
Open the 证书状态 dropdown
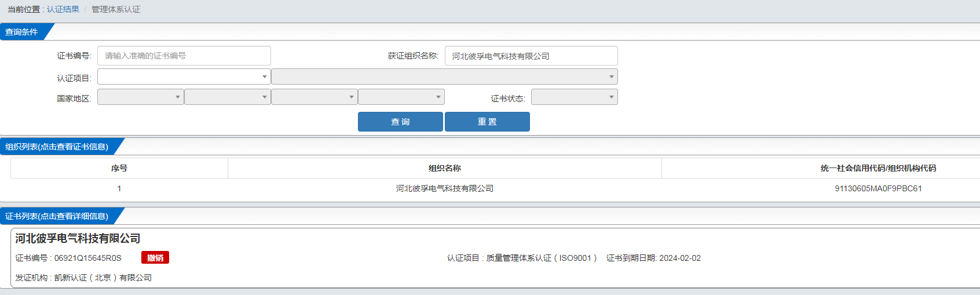(x=575, y=97)
